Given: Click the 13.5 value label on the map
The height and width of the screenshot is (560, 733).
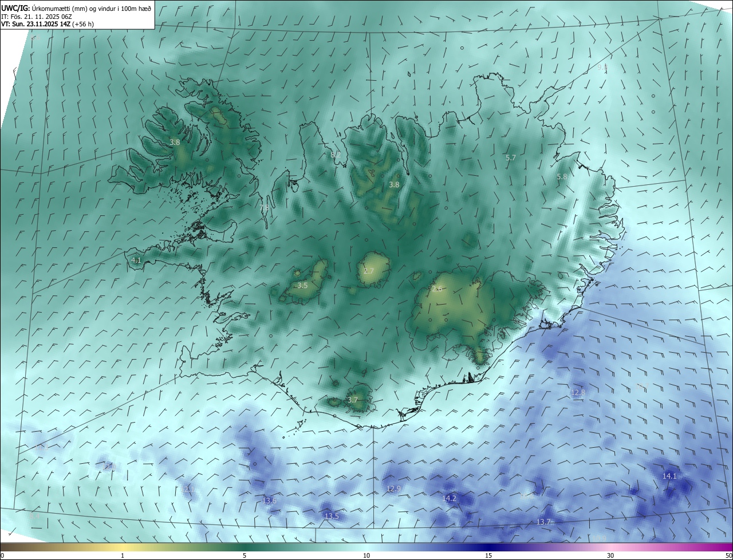Looking at the screenshot, I should click(332, 516).
